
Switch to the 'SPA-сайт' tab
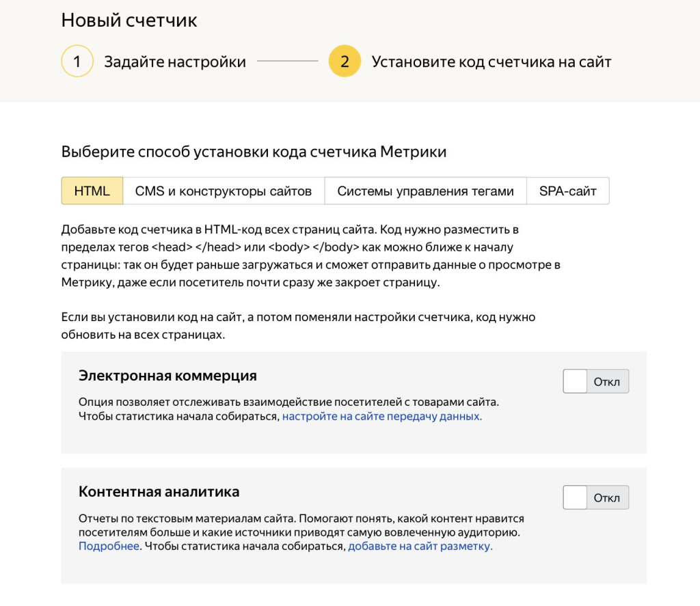[x=567, y=191]
